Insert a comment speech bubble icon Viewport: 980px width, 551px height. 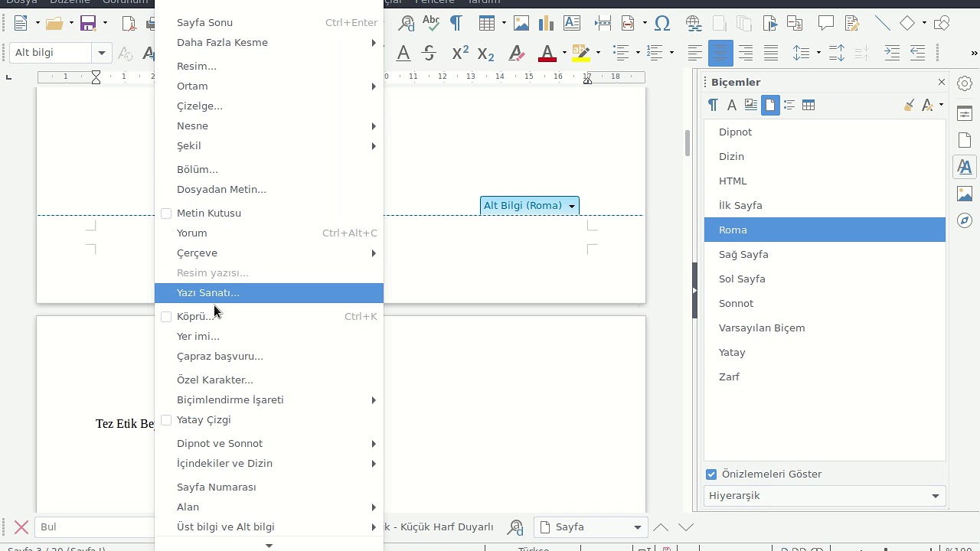click(x=825, y=24)
